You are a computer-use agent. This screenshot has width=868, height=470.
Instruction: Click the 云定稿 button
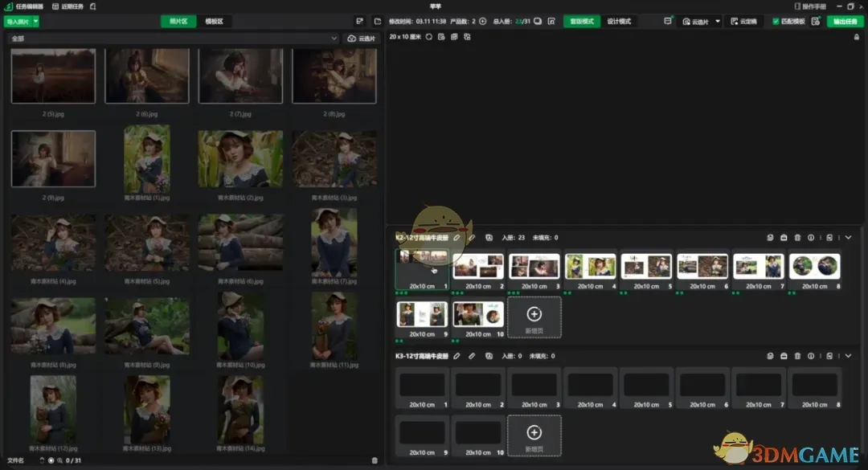(x=743, y=22)
